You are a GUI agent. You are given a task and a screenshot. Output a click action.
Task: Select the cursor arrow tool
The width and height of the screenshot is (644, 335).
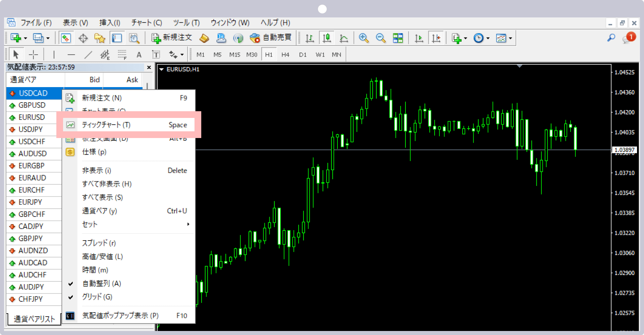16,54
